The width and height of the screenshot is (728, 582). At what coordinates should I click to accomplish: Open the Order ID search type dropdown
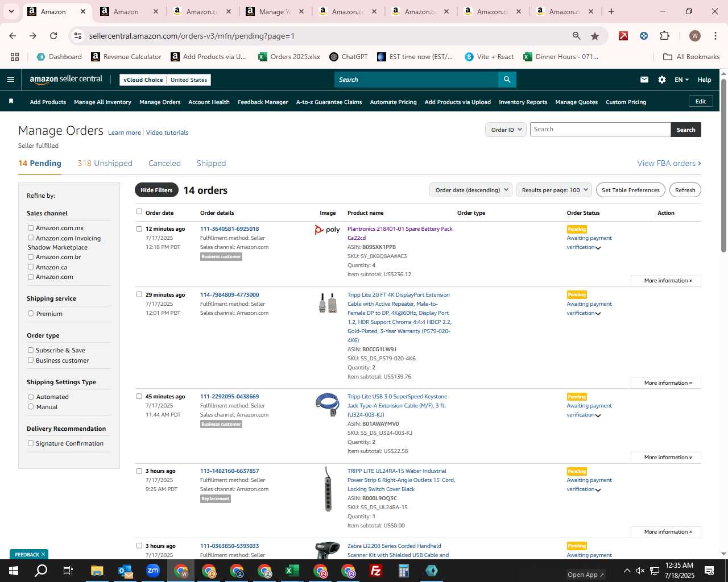(x=506, y=130)
